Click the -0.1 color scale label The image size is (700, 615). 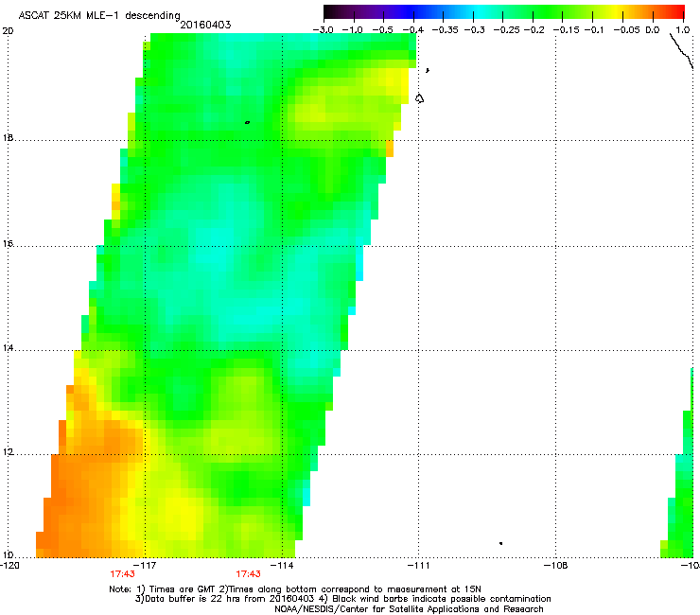(x=594, y=30)
